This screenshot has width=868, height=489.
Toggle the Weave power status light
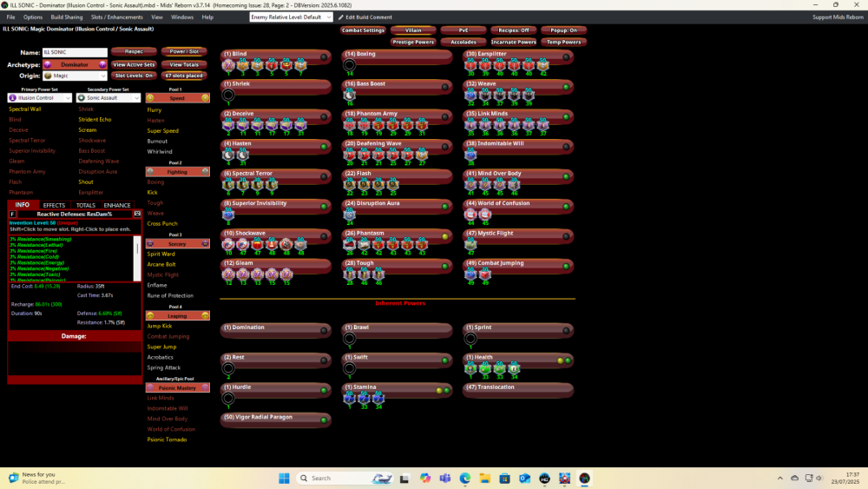[x=566, y=87]
